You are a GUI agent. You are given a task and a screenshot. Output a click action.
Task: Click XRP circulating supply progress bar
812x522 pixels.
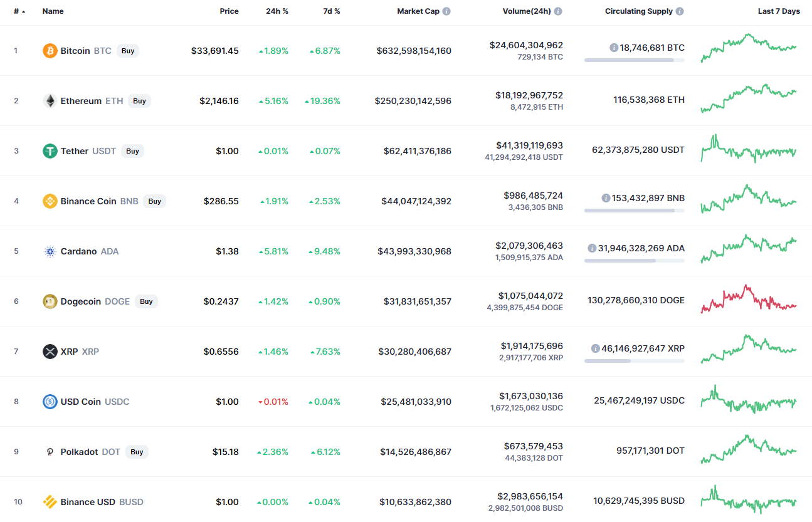tap(635, 361)
